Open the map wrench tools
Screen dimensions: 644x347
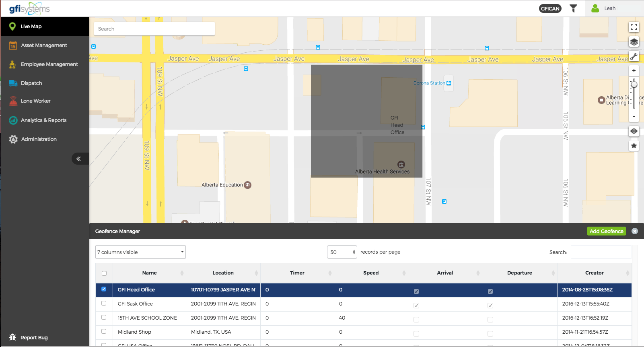point(634,56)
